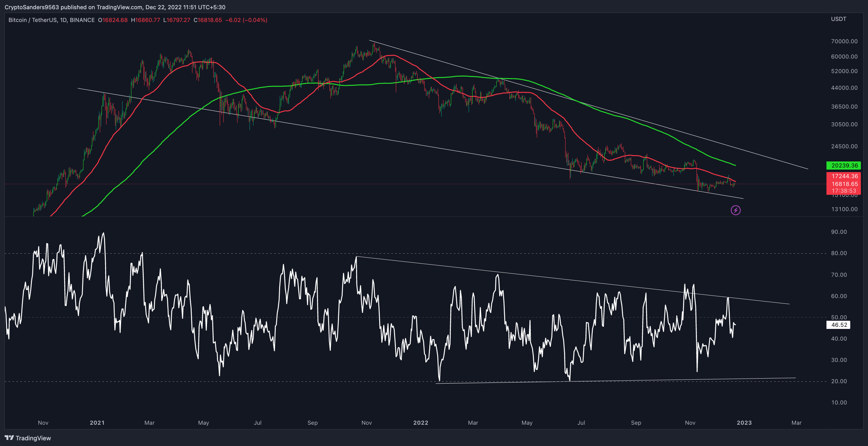Click the 2021 year label on time axis
The width and height of the screenshot is (868, 446).
click(97, 423)
